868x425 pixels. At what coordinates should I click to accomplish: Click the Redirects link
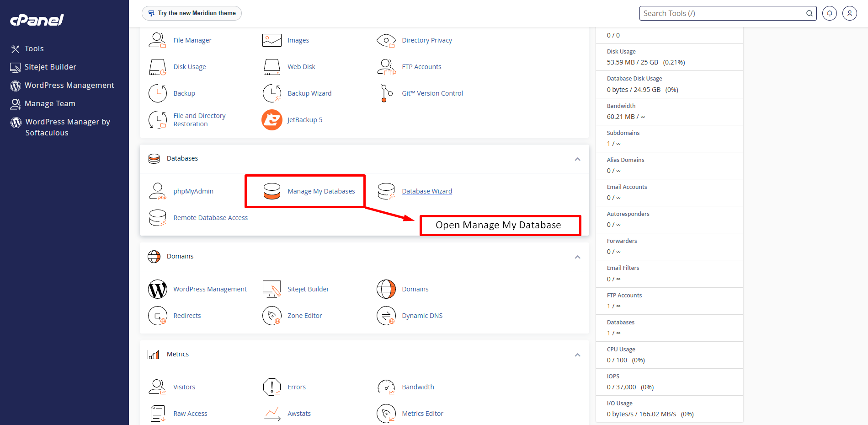tap(187, 316)
